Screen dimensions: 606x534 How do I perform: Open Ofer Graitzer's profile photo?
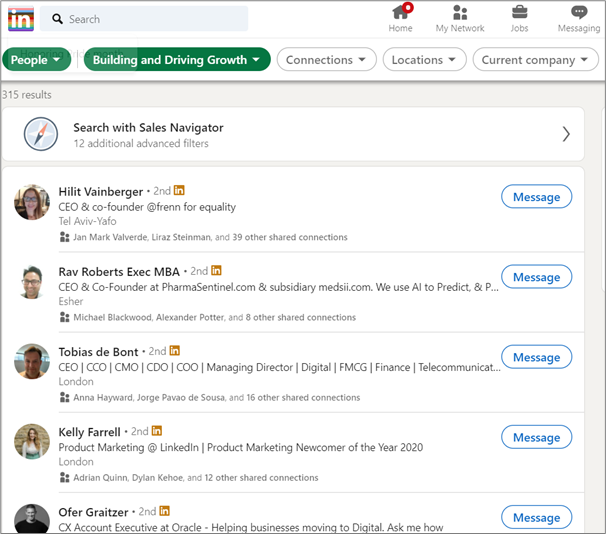tap(32, 519)
